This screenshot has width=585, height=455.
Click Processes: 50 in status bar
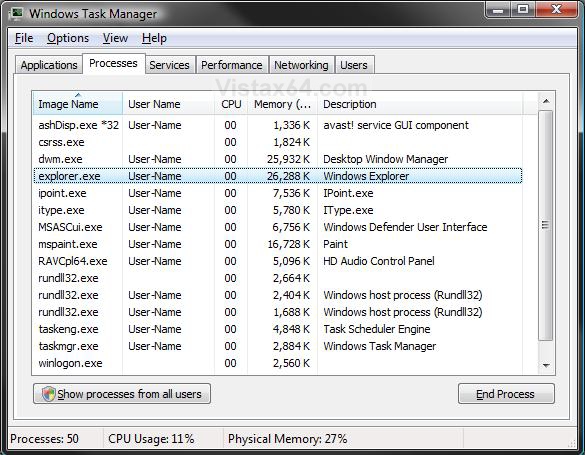[44, 439]
